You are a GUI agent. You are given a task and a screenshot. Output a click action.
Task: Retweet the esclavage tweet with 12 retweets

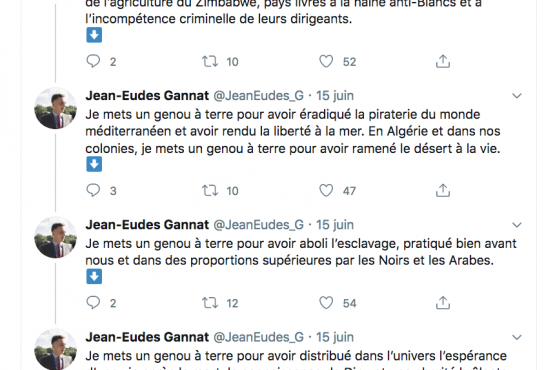(x=210, y=303)
